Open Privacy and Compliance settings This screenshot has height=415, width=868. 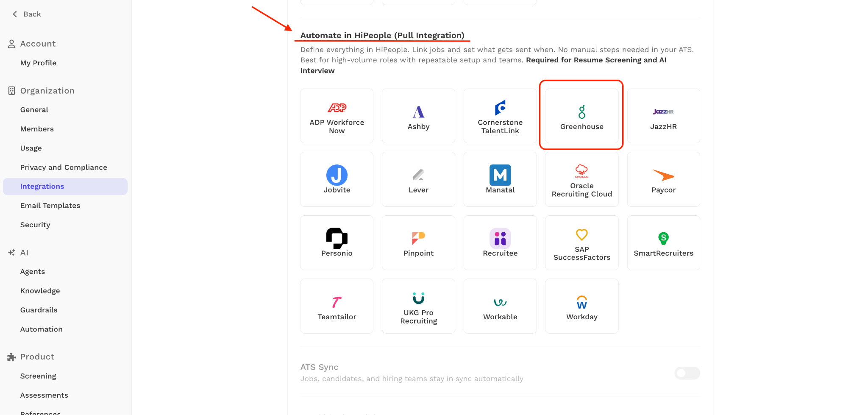point(64,167)
